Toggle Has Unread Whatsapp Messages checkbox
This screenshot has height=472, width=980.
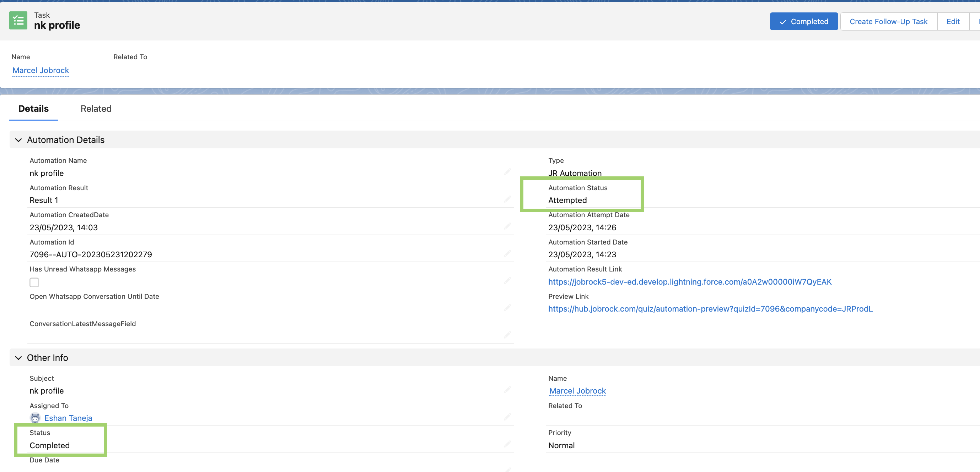pos(34,282)
